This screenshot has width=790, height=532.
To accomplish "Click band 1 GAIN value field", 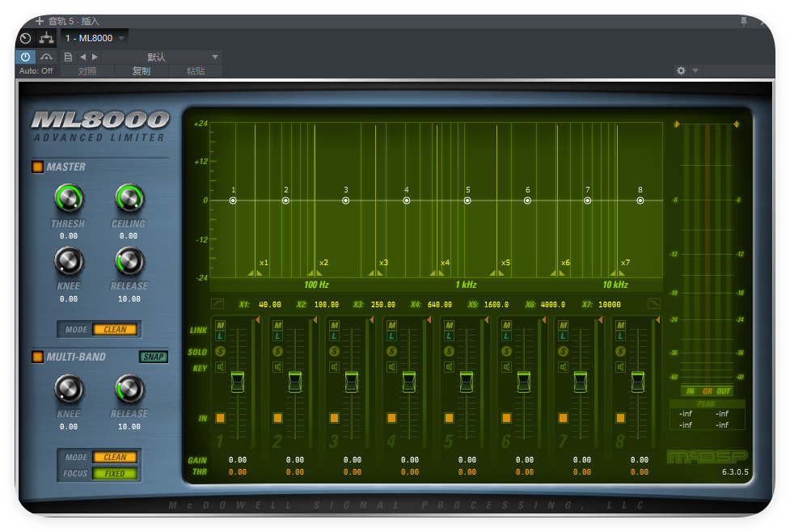I will 237,459.
